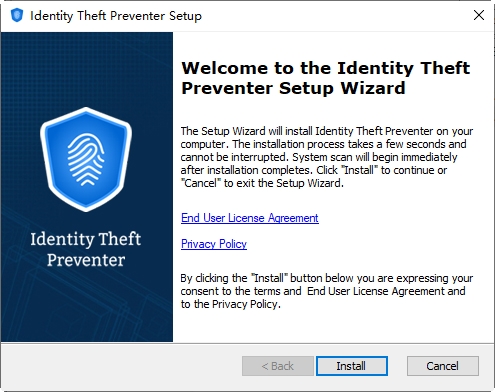The height and width of the screenshot is (392, 495).
Task: Click the Setup Wizard description paragraph
Action: (327, 157)
